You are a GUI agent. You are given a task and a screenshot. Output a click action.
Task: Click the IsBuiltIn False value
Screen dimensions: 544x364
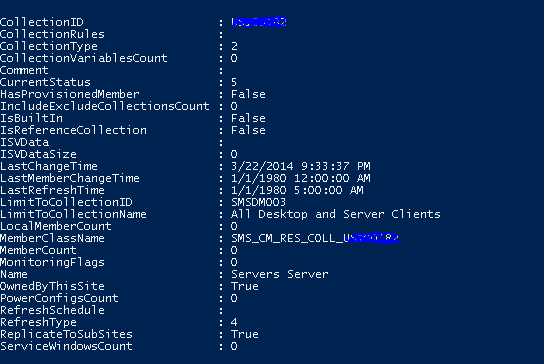click(248, 118)
